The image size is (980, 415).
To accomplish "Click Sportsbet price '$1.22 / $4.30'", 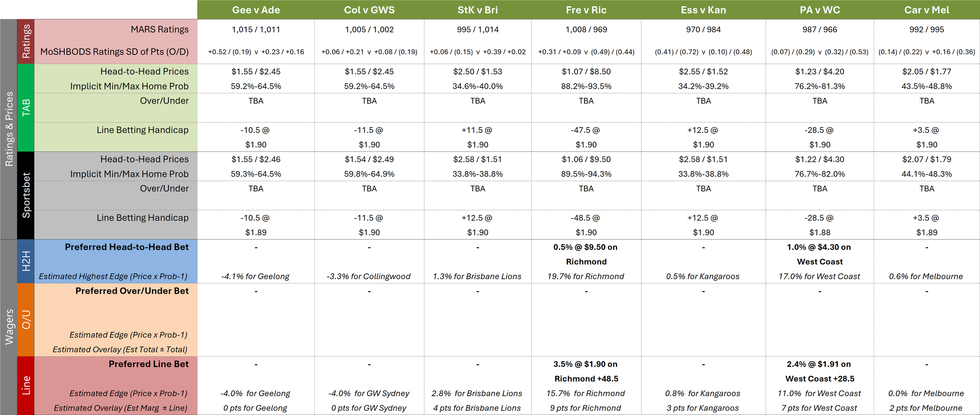I will click(820, 159).
